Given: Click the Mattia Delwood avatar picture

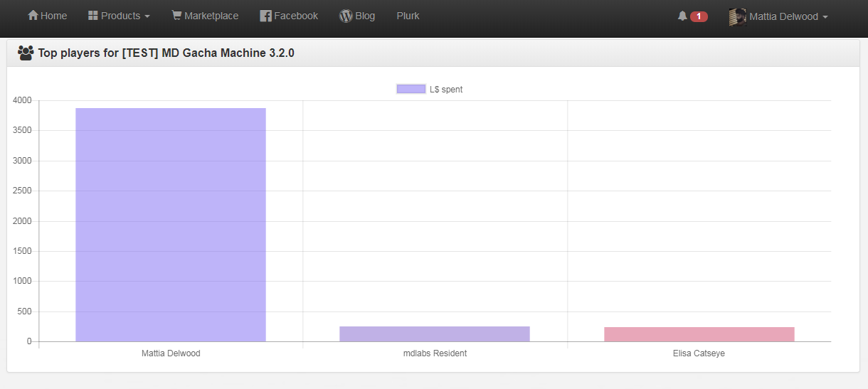Looking at the screenshot, I should pyautogui.click(x=737, y=17).
